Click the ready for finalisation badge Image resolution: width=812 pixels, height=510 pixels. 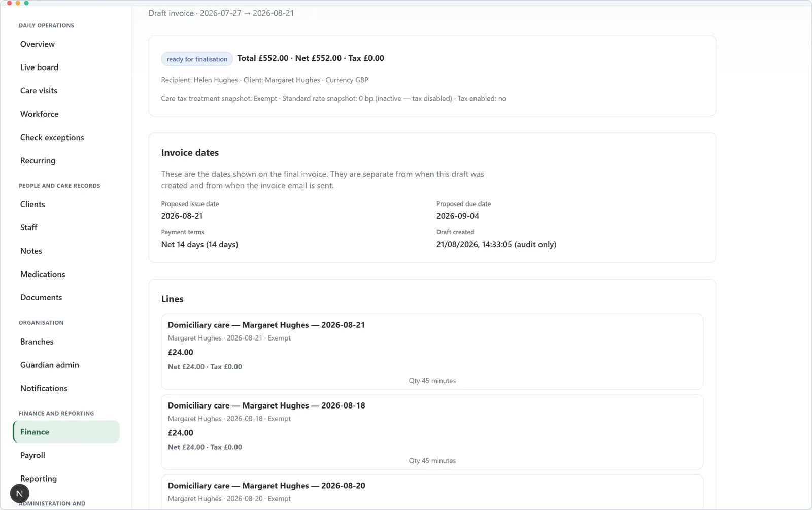coord(197,59)
